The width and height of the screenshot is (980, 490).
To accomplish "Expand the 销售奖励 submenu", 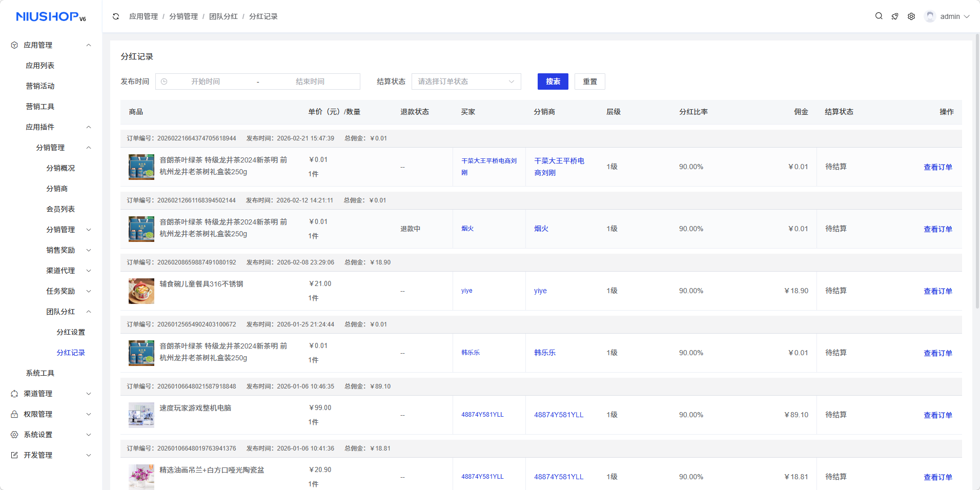I will point(89,250).
